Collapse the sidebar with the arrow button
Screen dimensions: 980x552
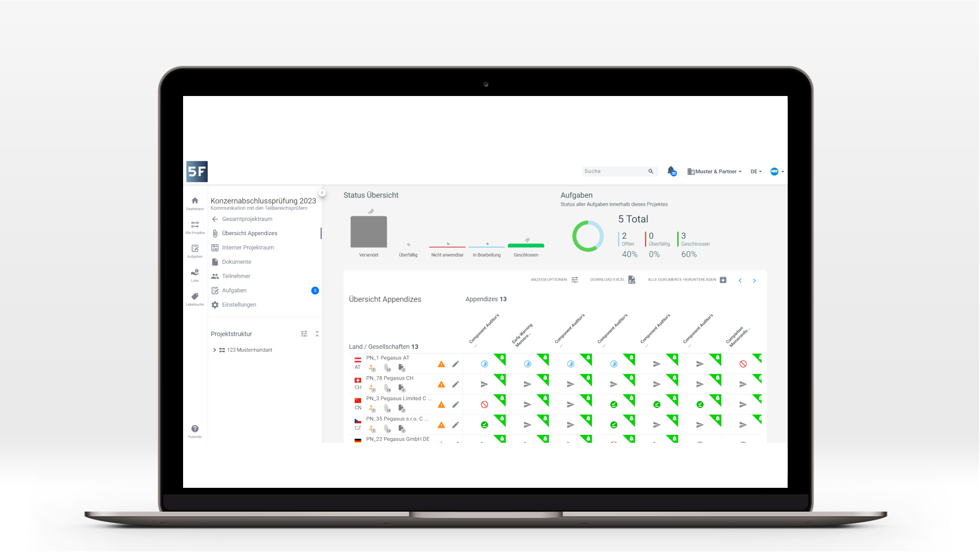point(322,193)
